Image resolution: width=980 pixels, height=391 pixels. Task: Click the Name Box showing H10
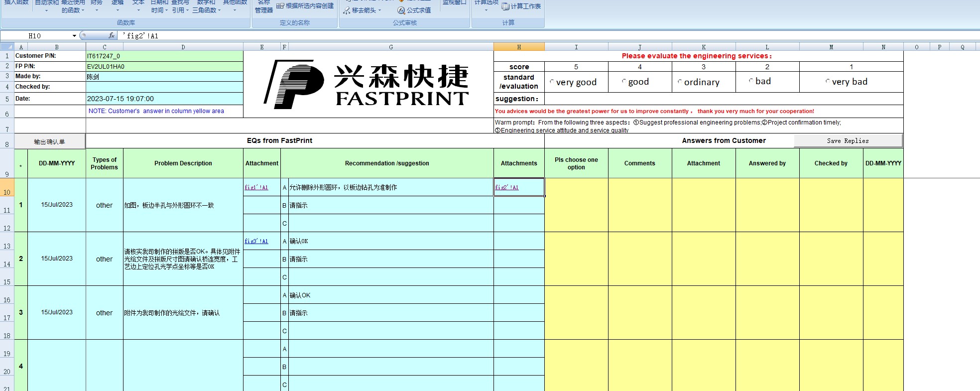(x=35, y=36)
